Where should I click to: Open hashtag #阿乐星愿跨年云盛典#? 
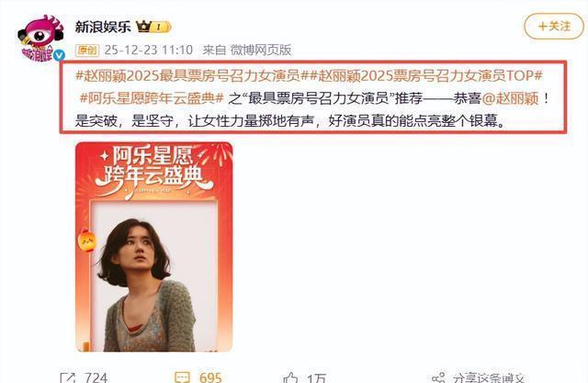[152, 98]
